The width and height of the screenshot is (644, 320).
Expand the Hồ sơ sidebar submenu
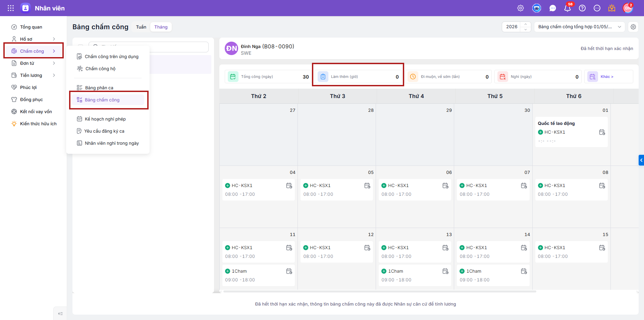54,39
